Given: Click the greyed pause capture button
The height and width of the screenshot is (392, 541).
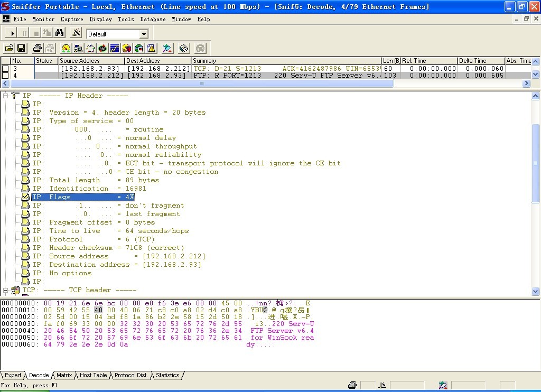Looking at the screenshot, I should click(24, 33).
